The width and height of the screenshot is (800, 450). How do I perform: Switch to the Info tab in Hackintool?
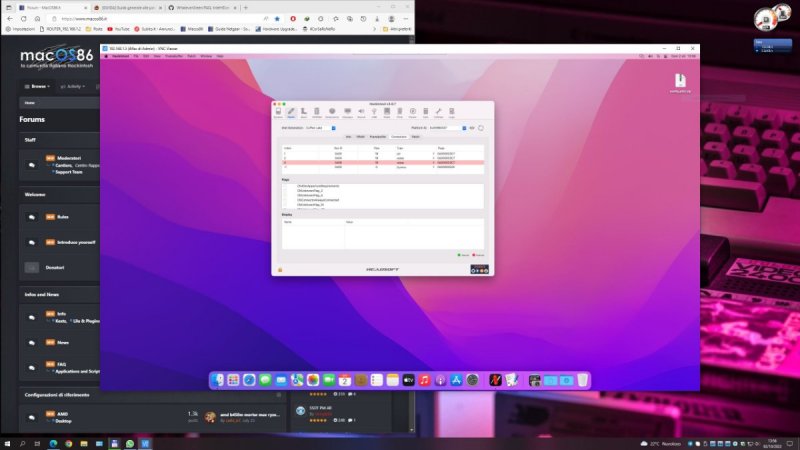coord(348,137)
